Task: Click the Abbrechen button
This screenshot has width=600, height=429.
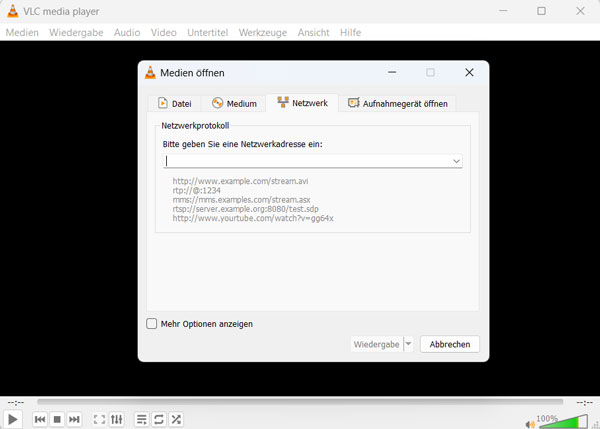Action: pos(450,344)
